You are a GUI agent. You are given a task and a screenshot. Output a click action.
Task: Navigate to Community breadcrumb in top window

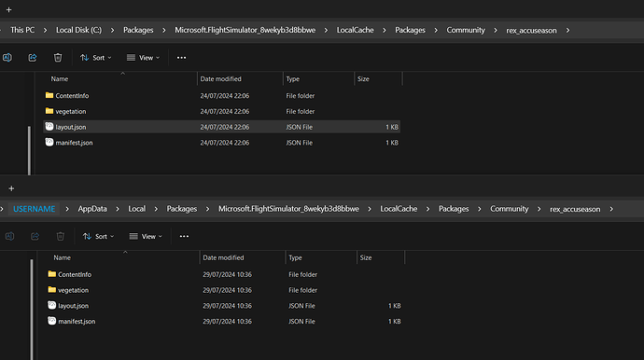466,30
